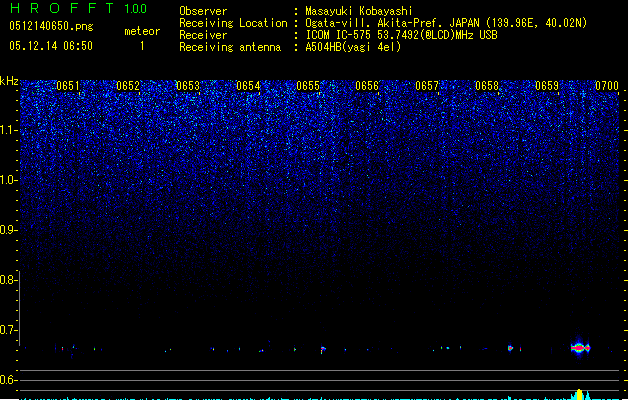Click the large red meteor echo near 0659
Image resolution: width=629 pixels, height=400 pixels.
(580, 348)
